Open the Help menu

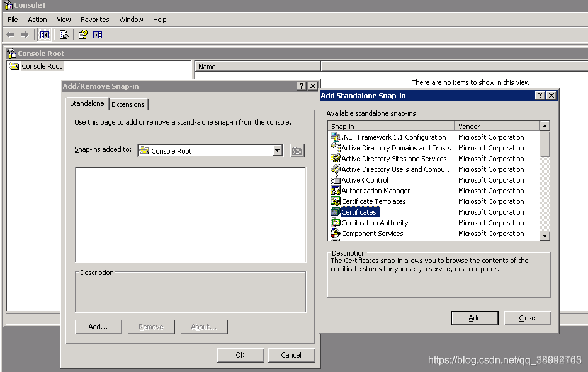tap(159, 20)
